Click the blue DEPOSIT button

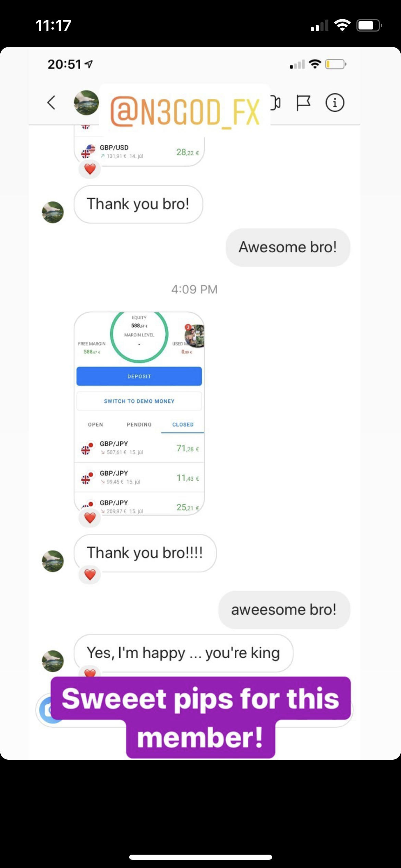point(139,376)
